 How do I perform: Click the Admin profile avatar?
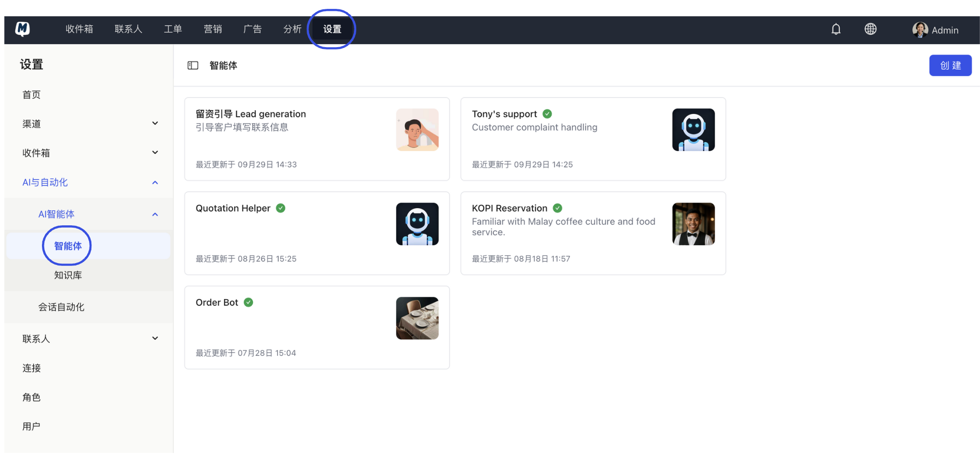tap(919, 30)
